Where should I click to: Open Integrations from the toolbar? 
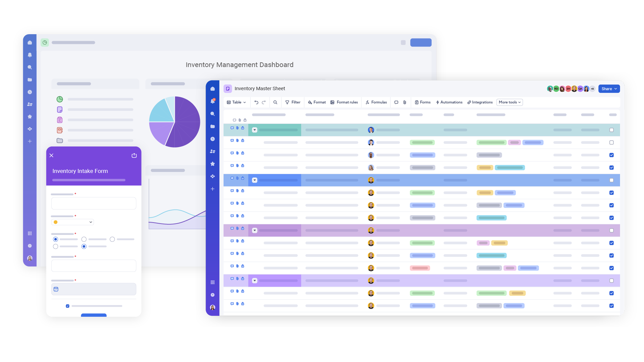pos(480,102)
